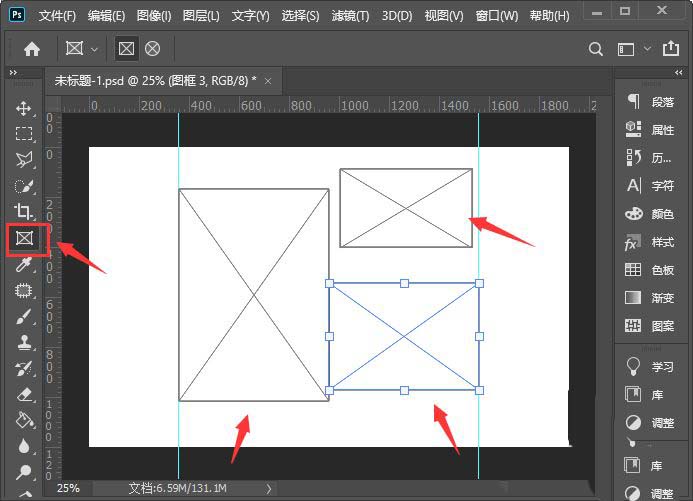Expand the status bar info arrow
This screenshot has height=501, width=693.
tap(269, 489)
